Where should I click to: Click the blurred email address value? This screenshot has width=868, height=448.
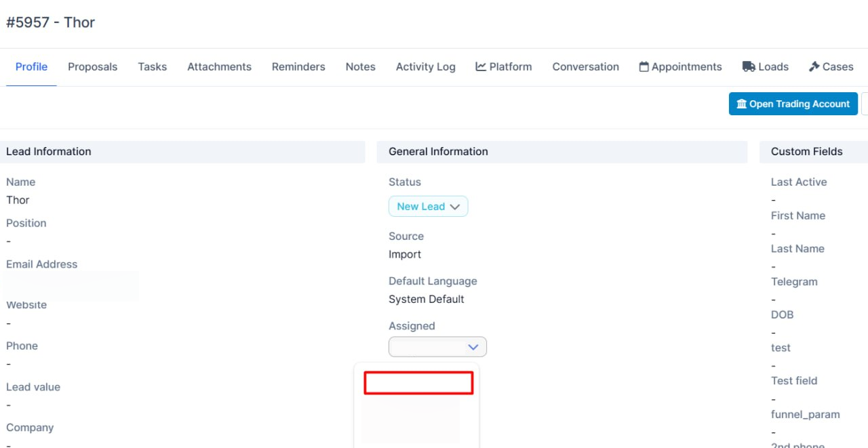click(72, 285)
